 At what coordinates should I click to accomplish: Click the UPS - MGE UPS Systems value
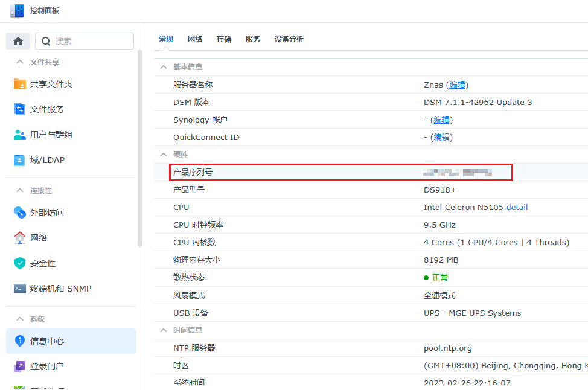[x=473, y=313]
